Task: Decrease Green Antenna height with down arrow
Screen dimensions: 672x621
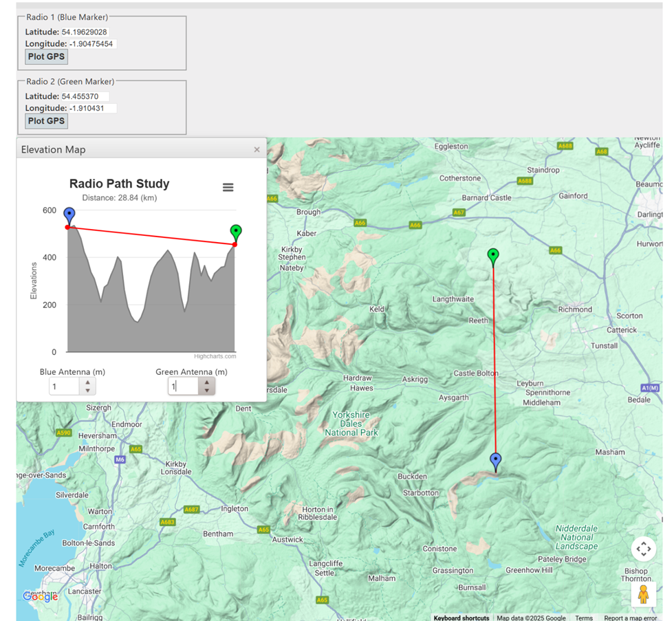Action: pos(207,391)
